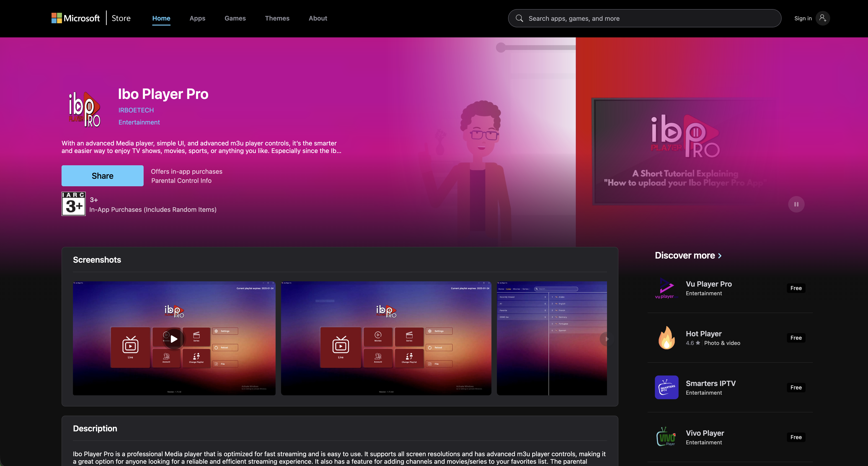Open the Home tab
Image resolution: width=868 pixels, height=466 pixels.
click(x=161, y=18)
